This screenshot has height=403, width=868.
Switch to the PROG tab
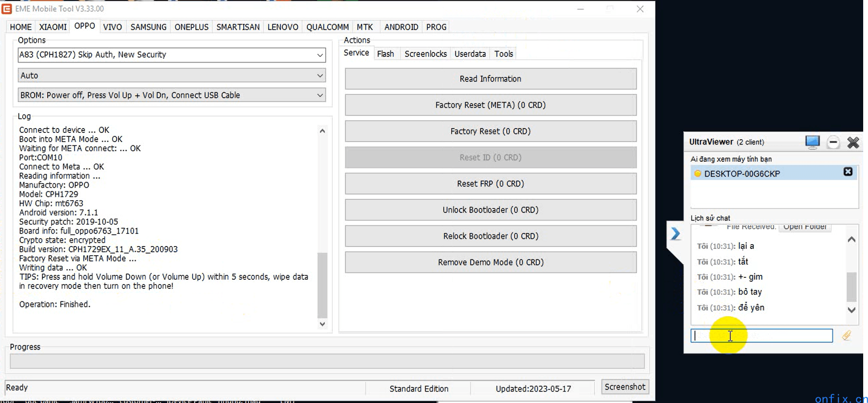click(436, 27)
